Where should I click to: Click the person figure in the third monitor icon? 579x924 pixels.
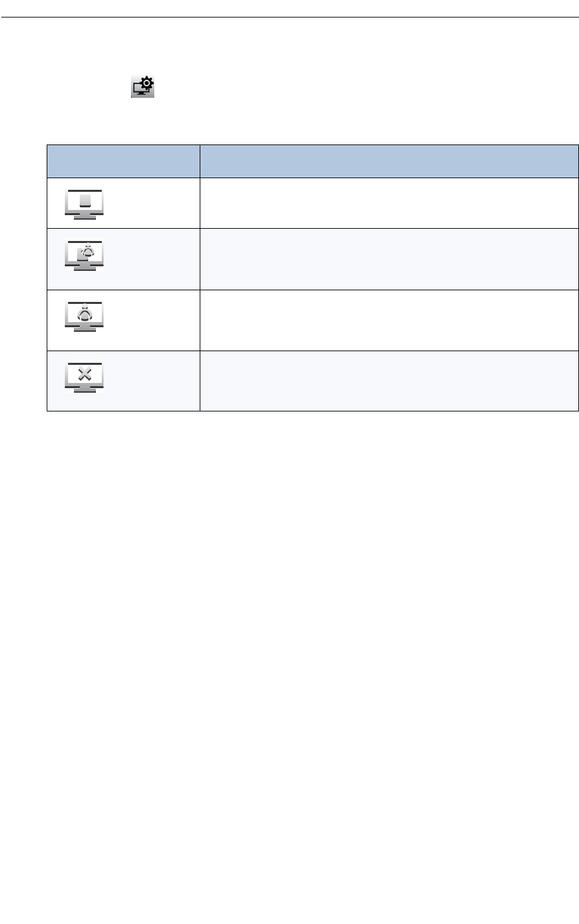pos(84,314)
